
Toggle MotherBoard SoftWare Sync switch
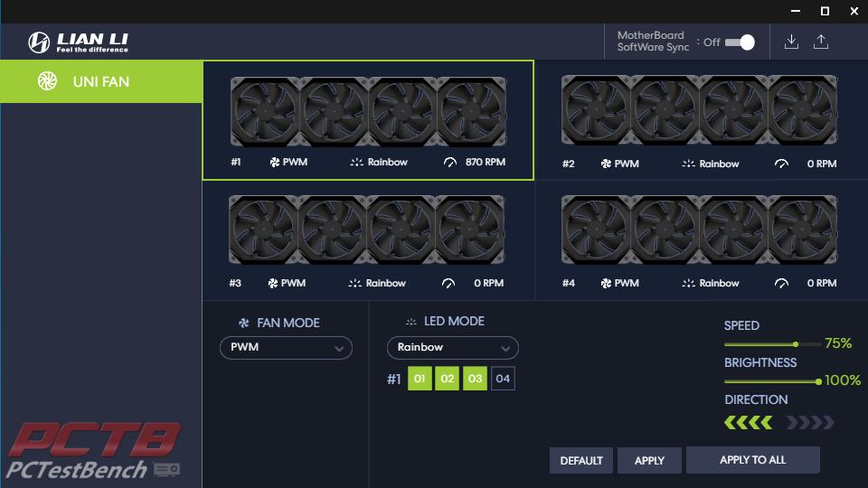point(741,42)
